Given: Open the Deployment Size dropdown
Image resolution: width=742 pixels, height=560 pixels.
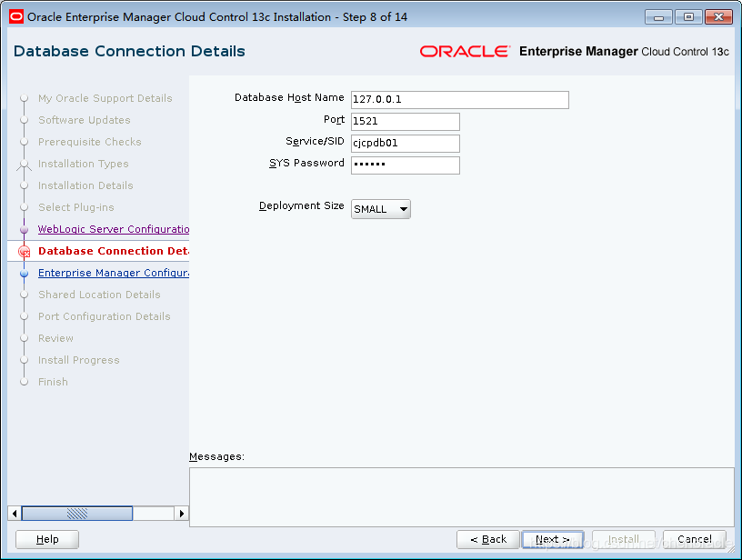Looking at the screenshot, I should pos(380,209).
